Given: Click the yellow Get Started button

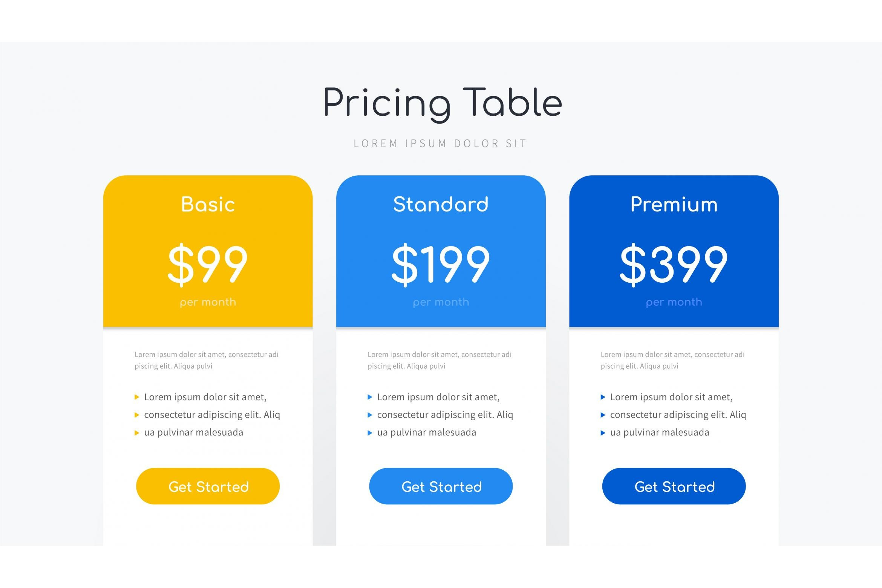Looking at the screenshot, I should click(208, 486).
